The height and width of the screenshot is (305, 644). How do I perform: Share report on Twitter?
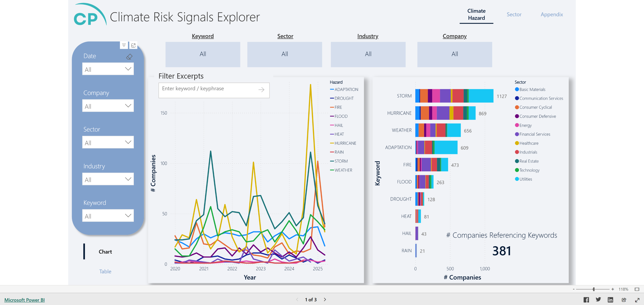click(x=598, y=300)
